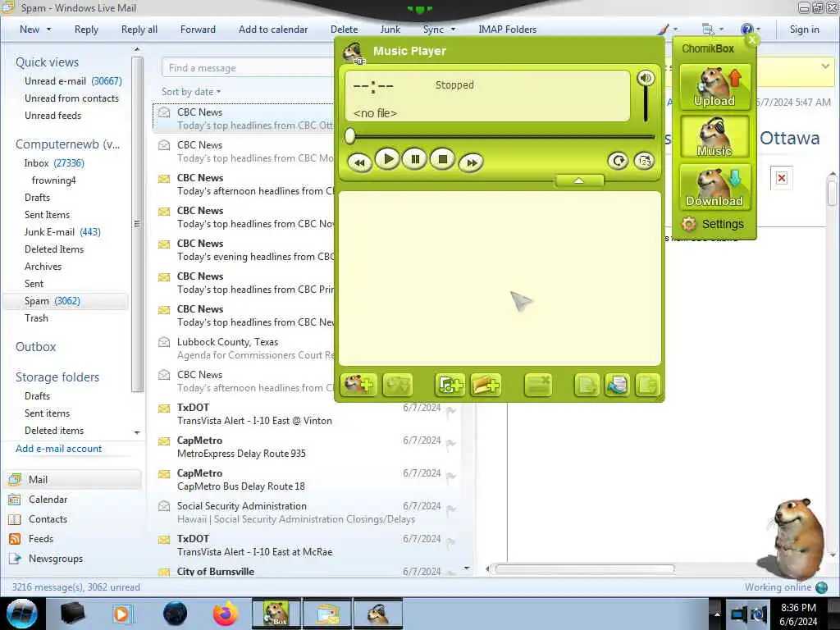Click Add e-mail account link
The width and height of the screenshot is (840, 630).
[x=58, y=449]
